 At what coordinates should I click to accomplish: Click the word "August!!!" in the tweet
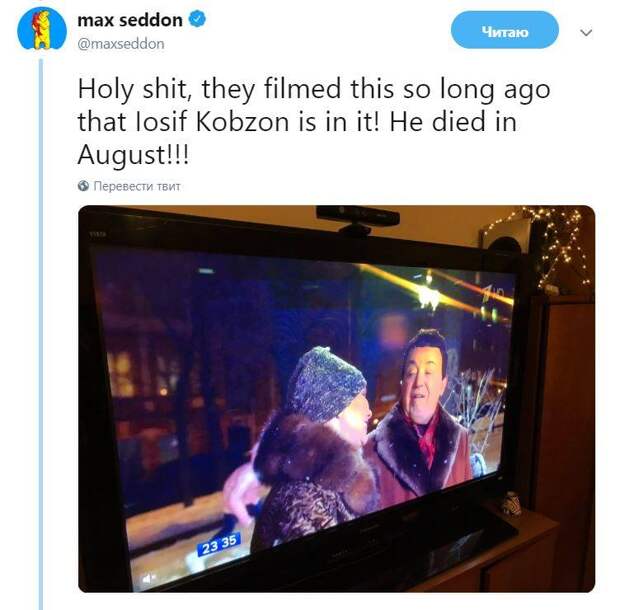point(133,155)
